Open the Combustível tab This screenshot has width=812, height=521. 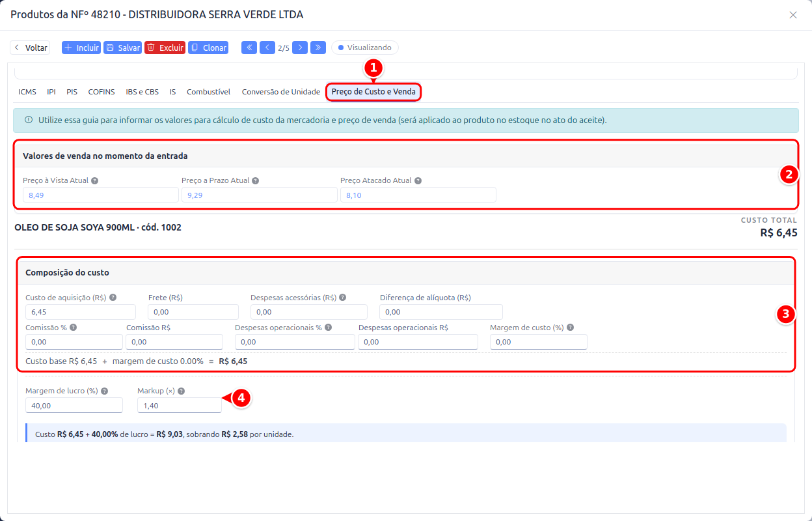tap(209, 92)
